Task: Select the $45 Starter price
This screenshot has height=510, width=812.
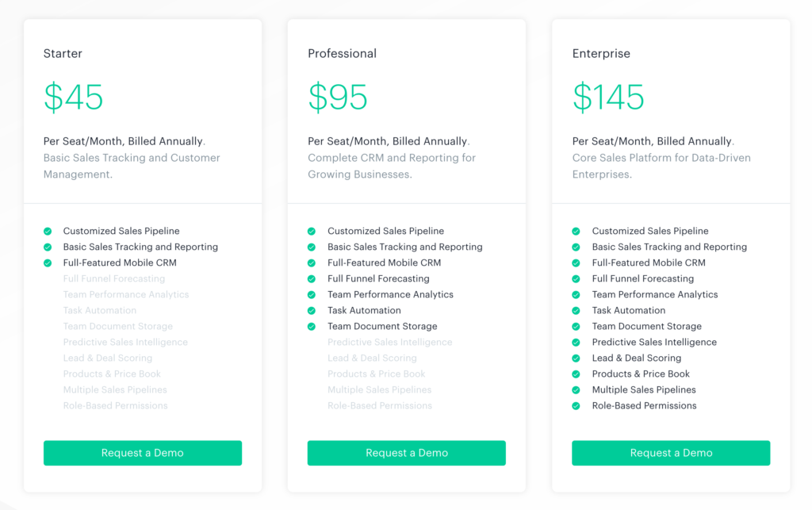Action: click(x=74, y=97)
